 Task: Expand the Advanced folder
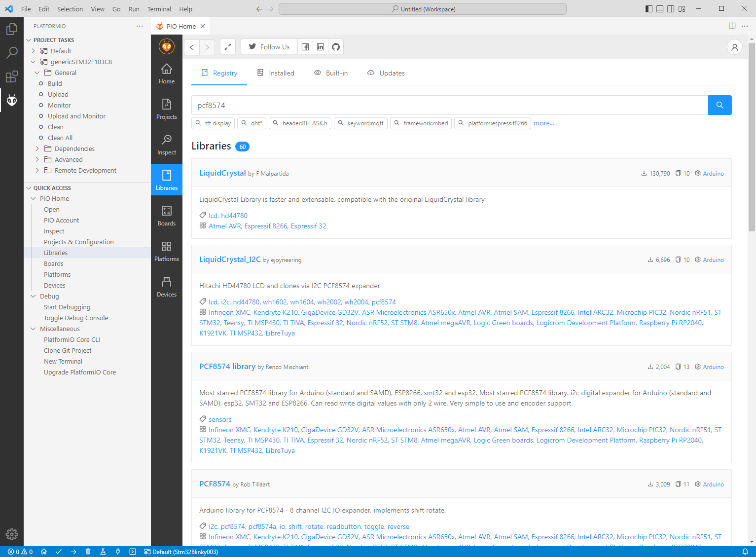(x=37, y=159)
